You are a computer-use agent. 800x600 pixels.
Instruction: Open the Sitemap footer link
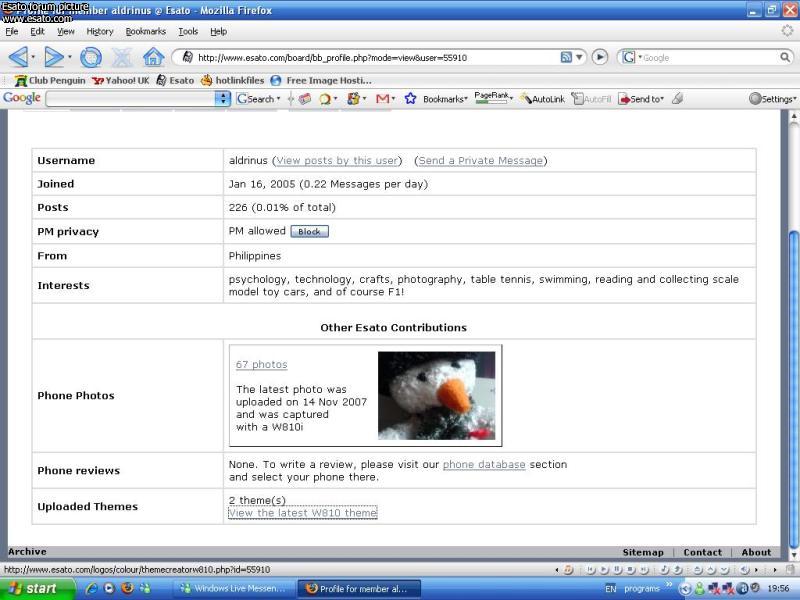(x=643, y=552)
